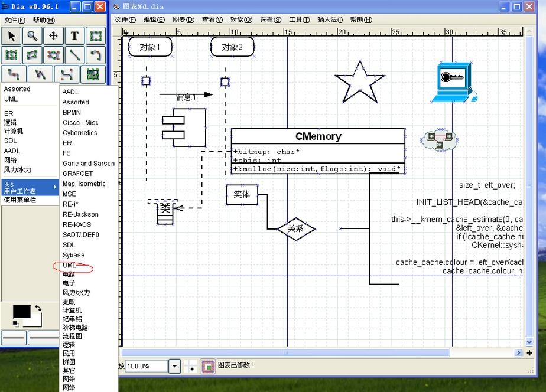
Task: Open the first line style button in toolbox
Action: 14,337
